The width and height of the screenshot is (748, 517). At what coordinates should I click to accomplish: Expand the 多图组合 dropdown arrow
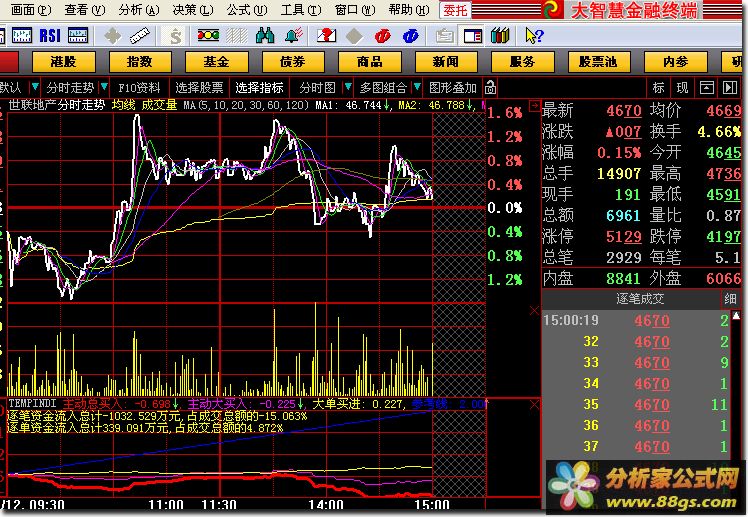click(417, 87)
